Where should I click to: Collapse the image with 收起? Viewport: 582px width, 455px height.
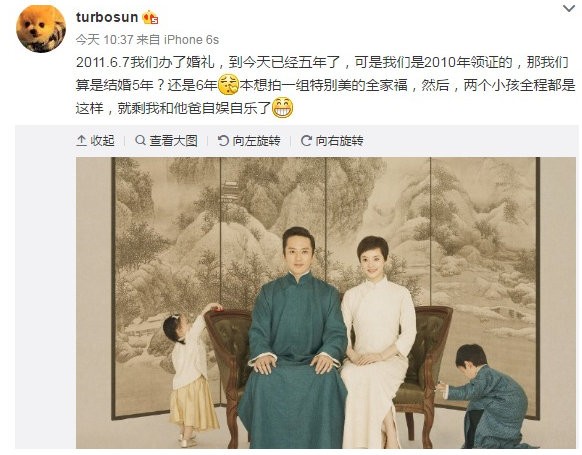click(95, 141)
